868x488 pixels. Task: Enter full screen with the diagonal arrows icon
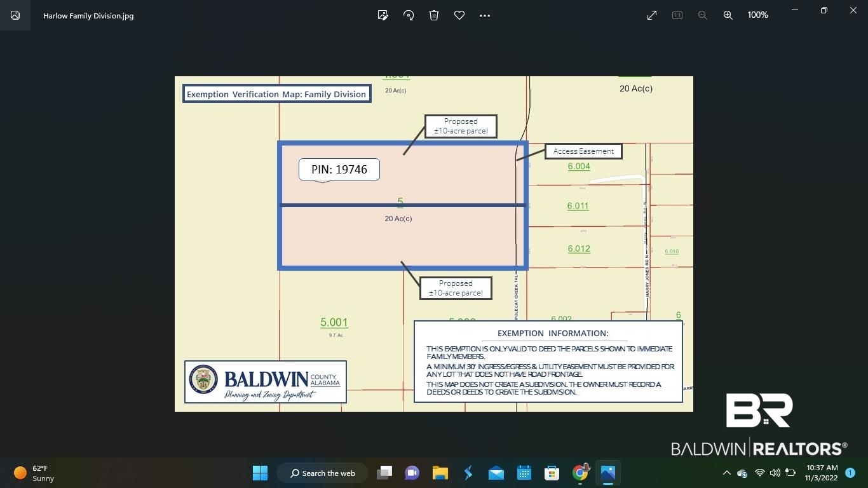coord(652,15)
